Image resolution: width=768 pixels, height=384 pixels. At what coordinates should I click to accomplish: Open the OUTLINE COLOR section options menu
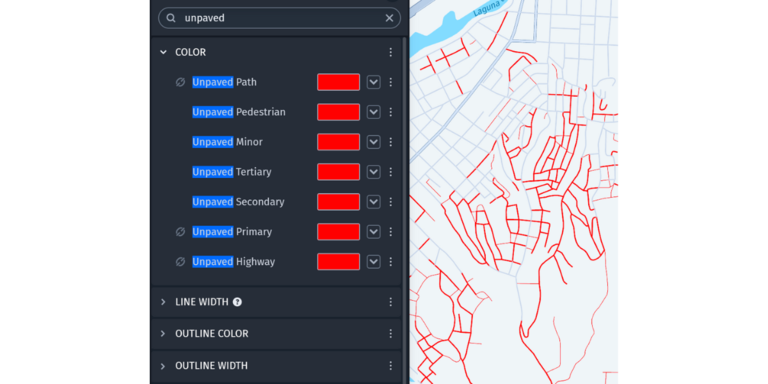[390, 334]
